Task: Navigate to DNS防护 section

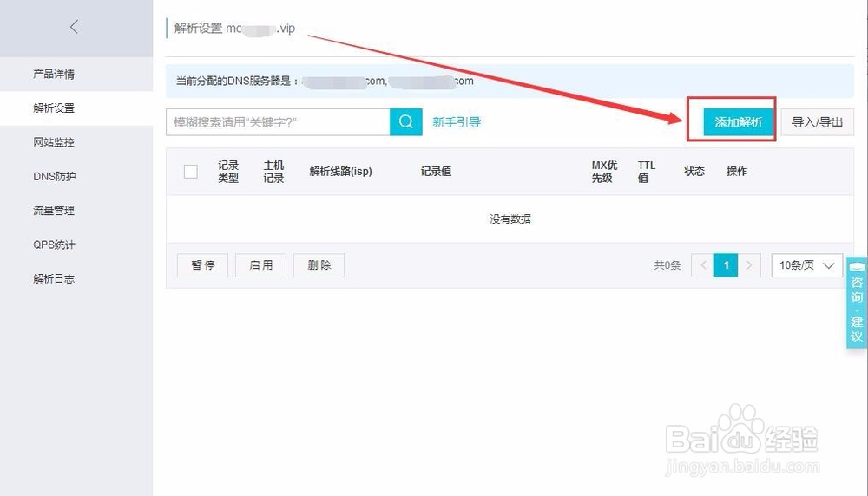Action: point(54,176)
